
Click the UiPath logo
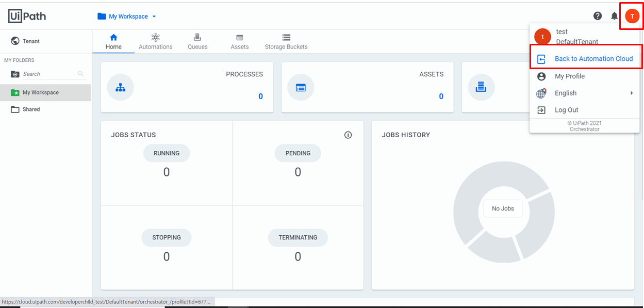(27, 16)
